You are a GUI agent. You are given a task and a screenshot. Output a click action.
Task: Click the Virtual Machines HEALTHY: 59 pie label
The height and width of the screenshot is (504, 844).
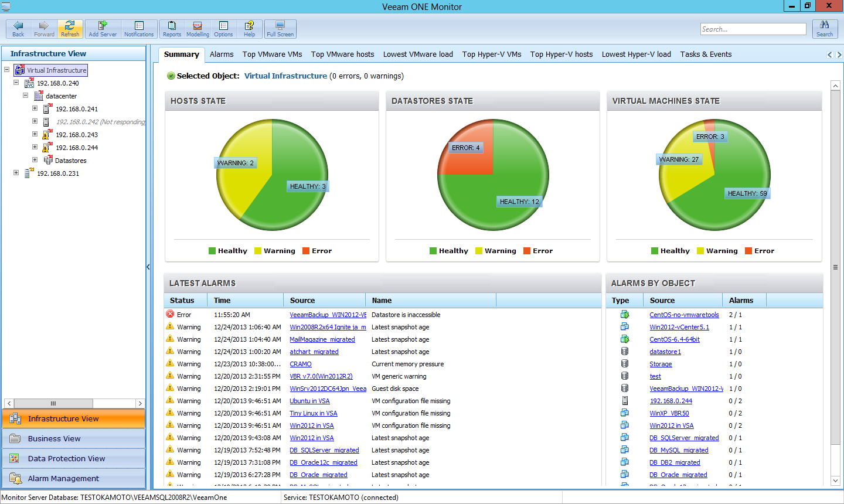tap(747, 193)
